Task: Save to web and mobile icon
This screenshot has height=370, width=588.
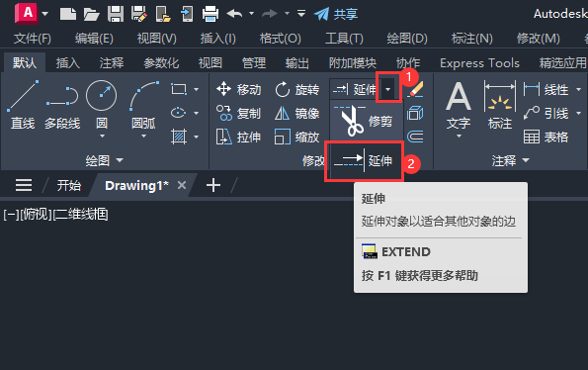Action: pyautogui.click(x=187, y=14)
